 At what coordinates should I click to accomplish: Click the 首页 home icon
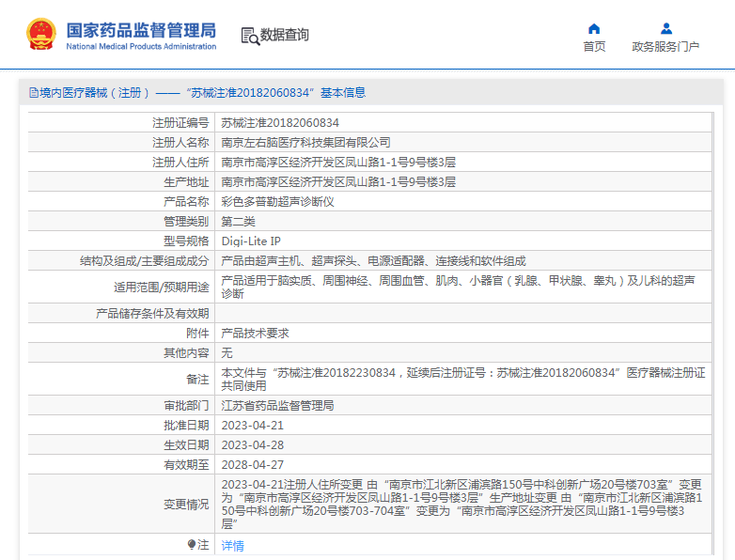click(x=594, y=29)
